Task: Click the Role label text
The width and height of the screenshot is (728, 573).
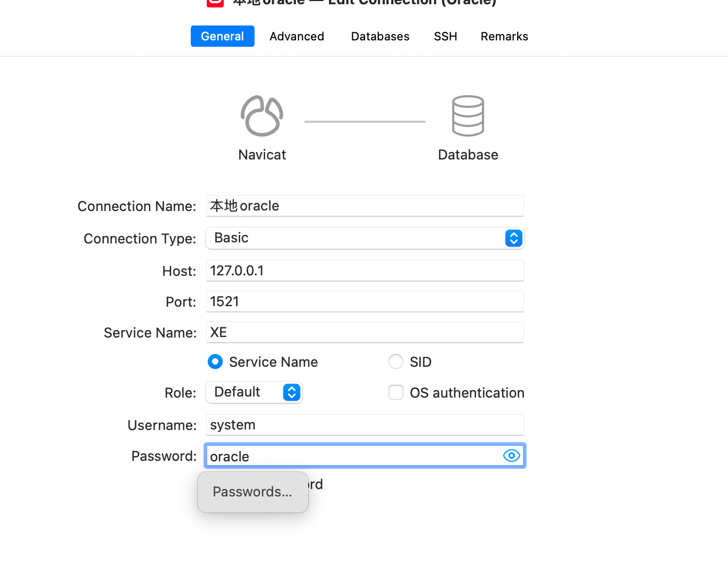Action: tap(180, 393)
